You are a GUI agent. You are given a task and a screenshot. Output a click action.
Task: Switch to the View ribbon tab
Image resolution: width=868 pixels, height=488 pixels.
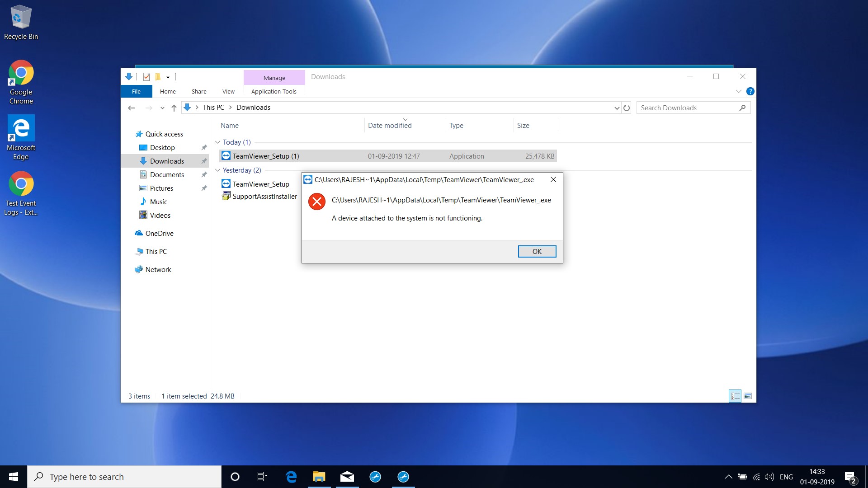click(228, 91)
